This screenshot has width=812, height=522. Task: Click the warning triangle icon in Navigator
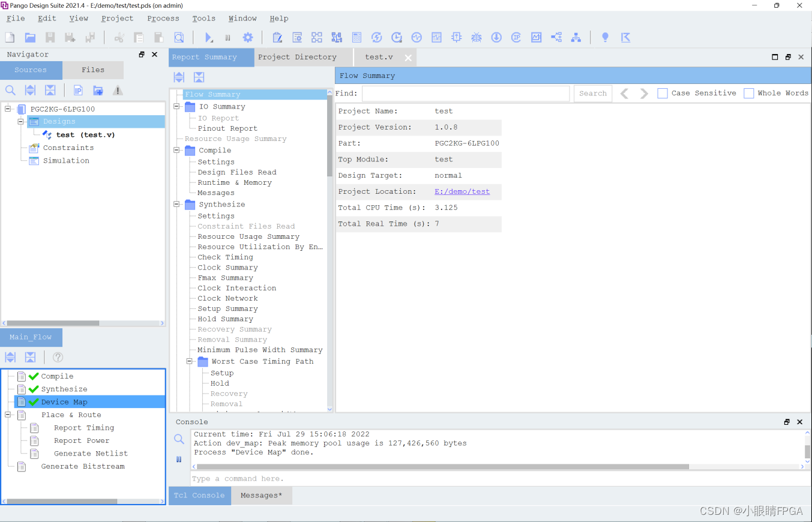118,91
